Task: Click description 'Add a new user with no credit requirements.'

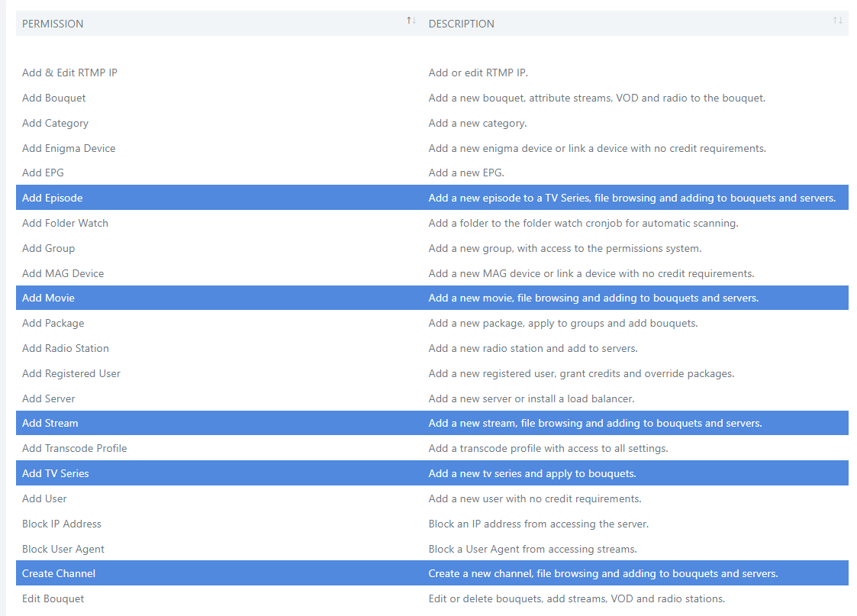Action: (535, 498)
